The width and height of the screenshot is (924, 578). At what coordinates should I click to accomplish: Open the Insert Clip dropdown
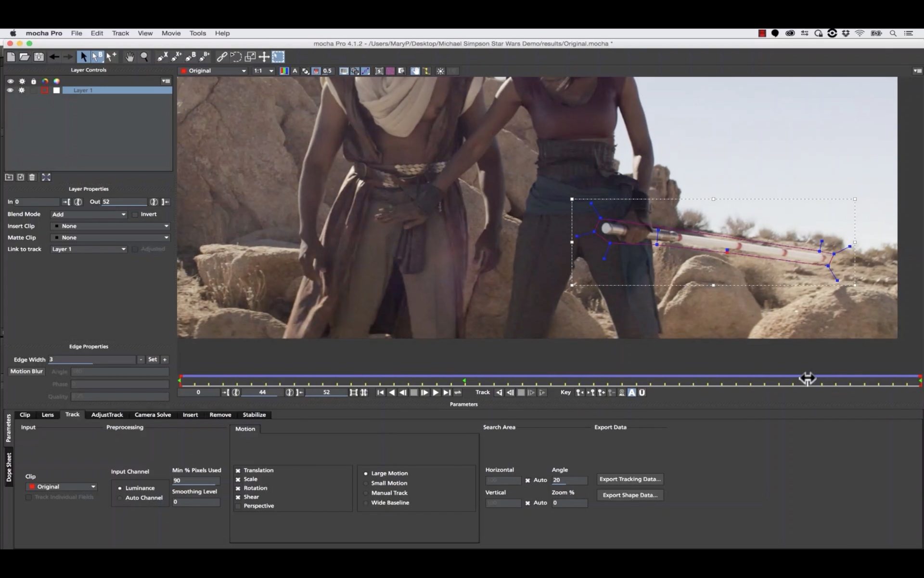point(110,226)
